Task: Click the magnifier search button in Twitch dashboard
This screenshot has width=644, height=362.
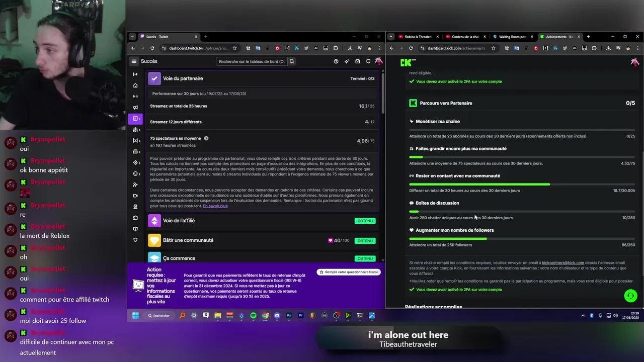Action: 292,61
